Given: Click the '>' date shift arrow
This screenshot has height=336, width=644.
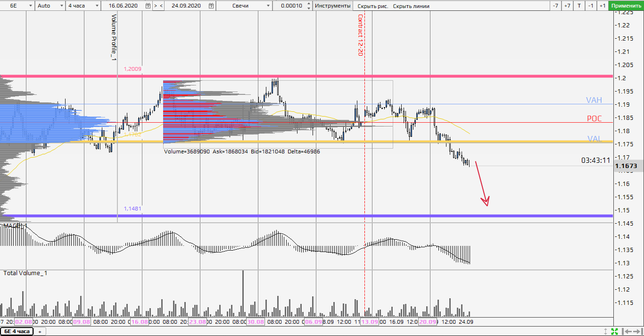Looking at the screenshot, I should pos(156,6).
